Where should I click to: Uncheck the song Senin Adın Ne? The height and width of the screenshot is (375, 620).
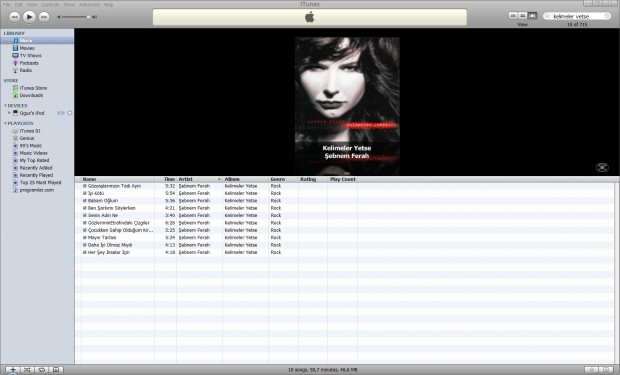coord(85,216)
